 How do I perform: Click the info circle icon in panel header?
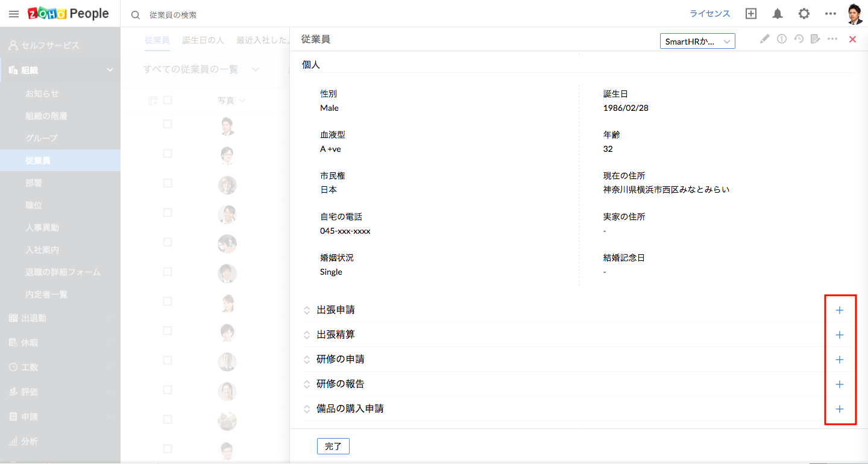[782, 39]
